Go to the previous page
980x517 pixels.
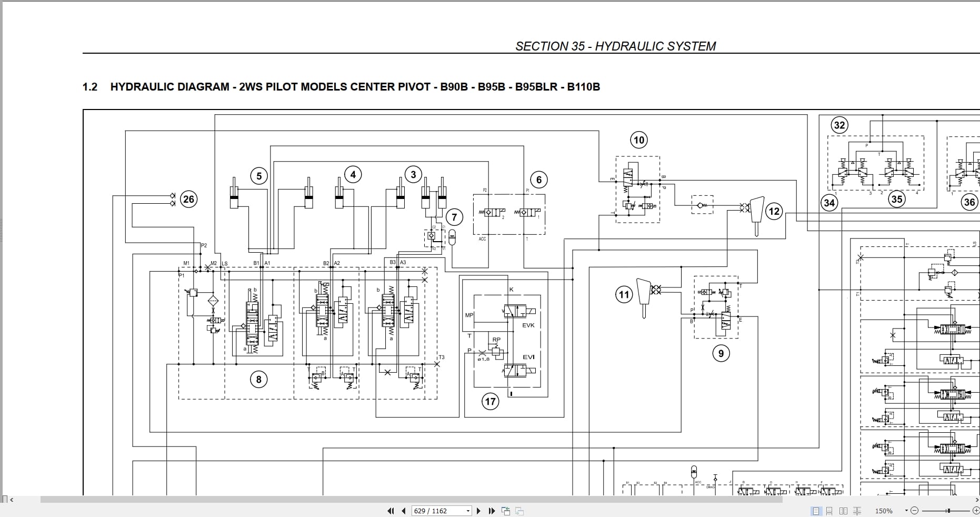[x=404, y=511]
